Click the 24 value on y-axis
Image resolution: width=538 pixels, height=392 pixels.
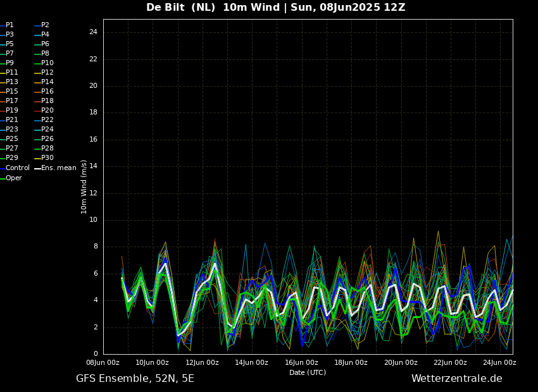pos(93,32)
